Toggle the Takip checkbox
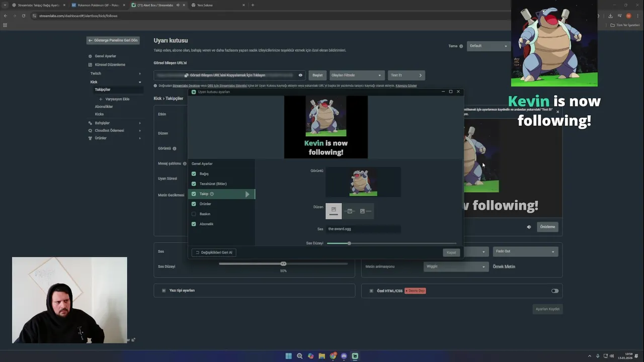This screenshot has width=644, height=362. point(194,194)
